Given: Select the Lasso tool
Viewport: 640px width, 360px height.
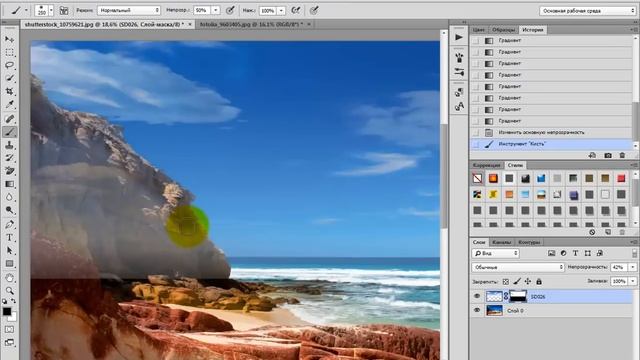Looking at the screenshot, I should [x=9, y=65].
